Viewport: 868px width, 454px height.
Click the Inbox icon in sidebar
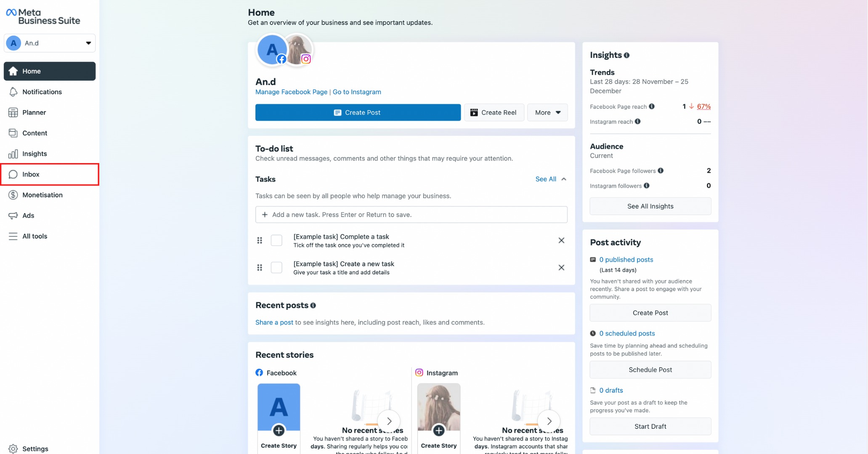point(13,174)
